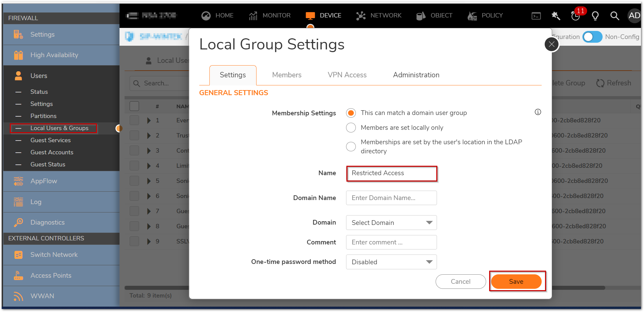Viewport: 644px width, 312px height.
Task: Click the AppFlow sidebar icon
Action: click(x=19, y=181)
